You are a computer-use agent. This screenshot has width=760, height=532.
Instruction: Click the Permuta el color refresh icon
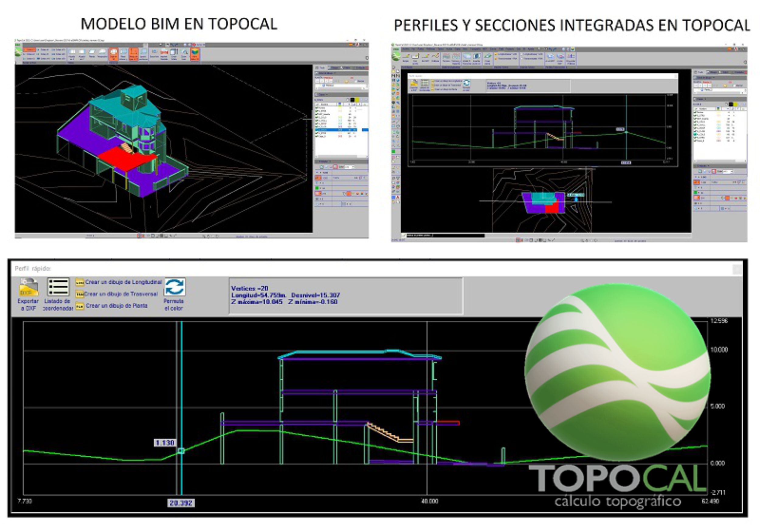(175, 287)
